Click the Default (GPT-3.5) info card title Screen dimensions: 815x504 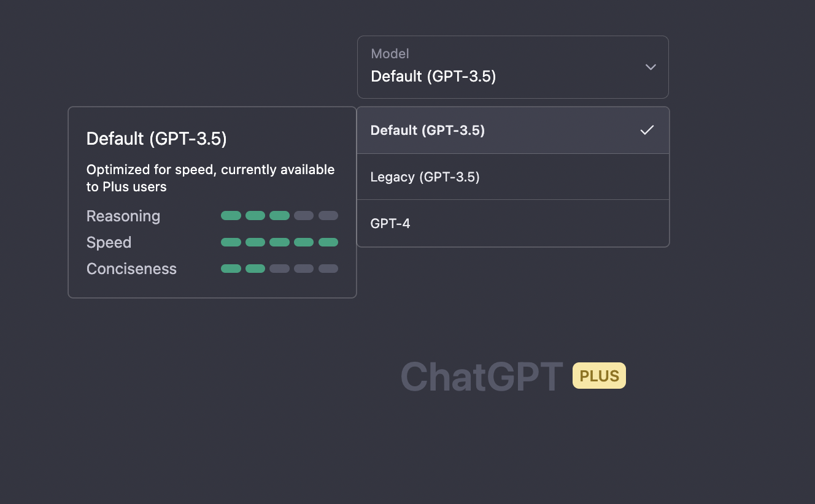tap(156, 139)
